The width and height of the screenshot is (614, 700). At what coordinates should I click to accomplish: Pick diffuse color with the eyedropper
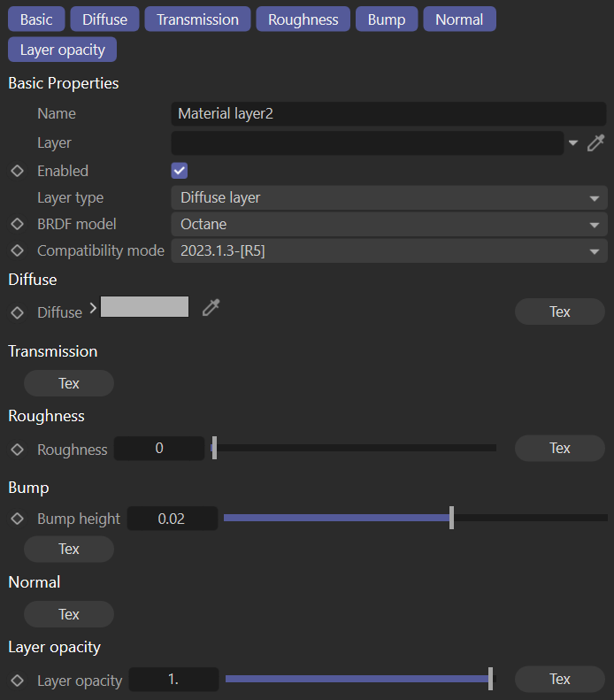click(x=211, y=307)
